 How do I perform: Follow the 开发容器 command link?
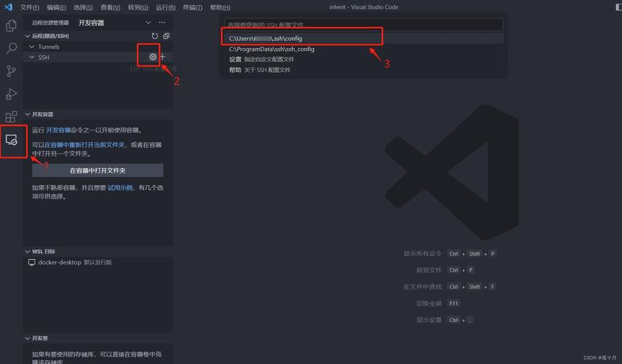pyautogui.click(x=58, y=130)
